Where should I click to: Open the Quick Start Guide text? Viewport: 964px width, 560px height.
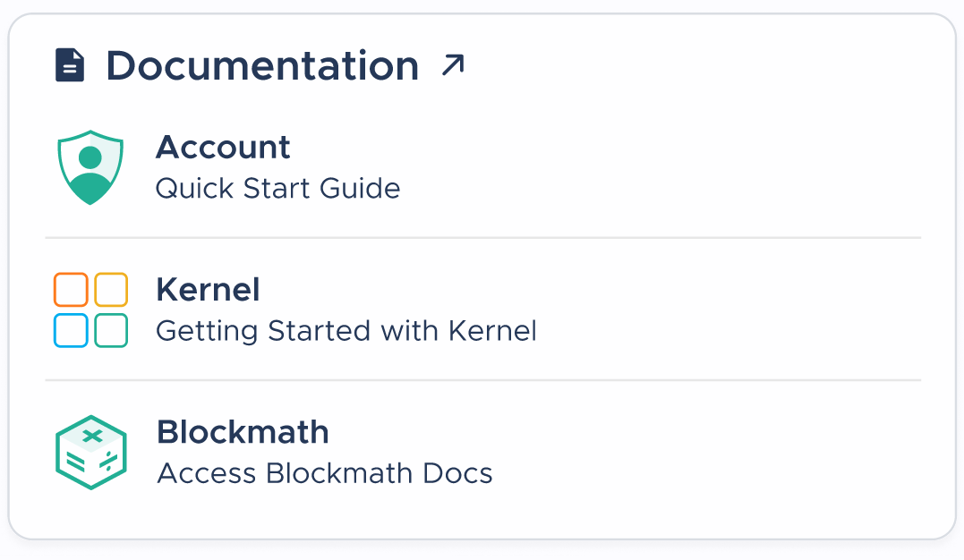point(277,188)
